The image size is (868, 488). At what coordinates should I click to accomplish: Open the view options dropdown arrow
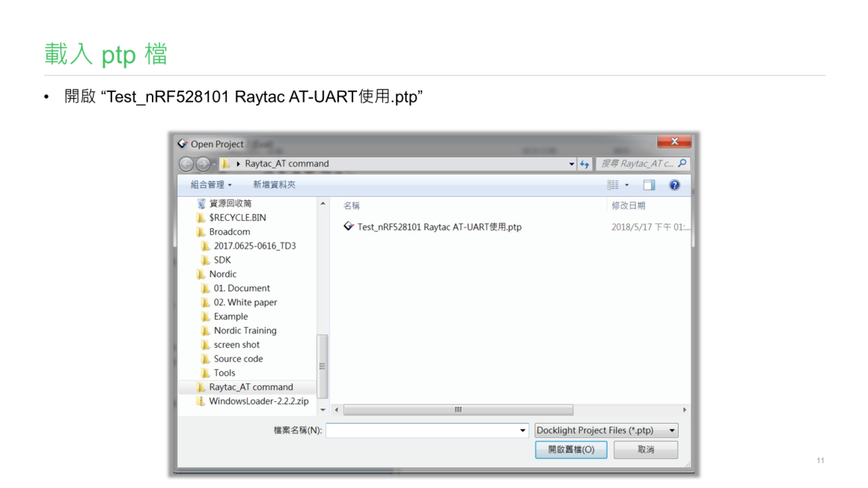tap(627, 185)
